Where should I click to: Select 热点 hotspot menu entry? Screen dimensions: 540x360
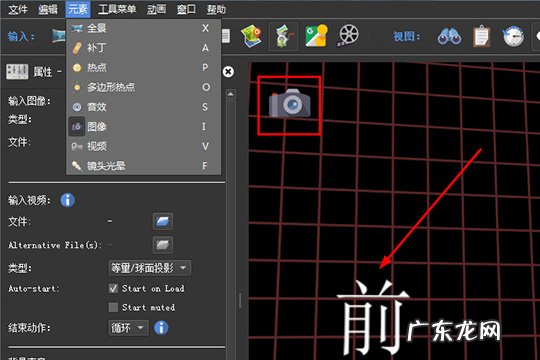143,68
